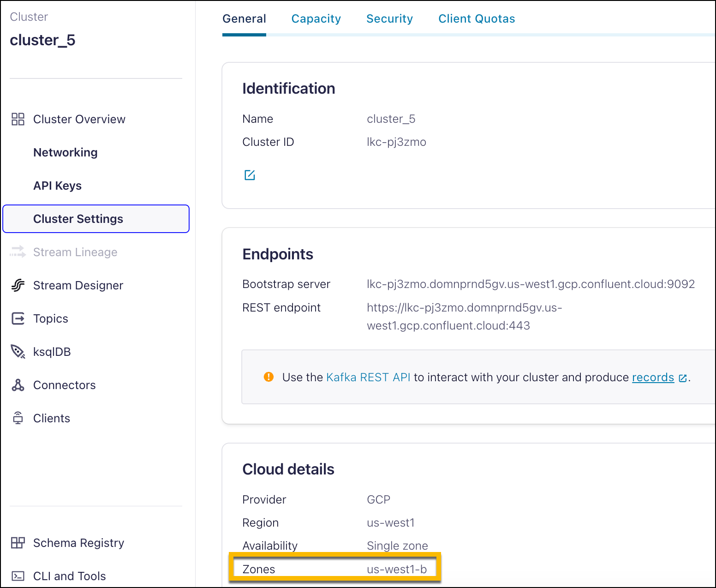Image resolution: width=716 pixels, height=588 pixels.
Task: Click the Schema Registry icon
Action: coord(18,543)
